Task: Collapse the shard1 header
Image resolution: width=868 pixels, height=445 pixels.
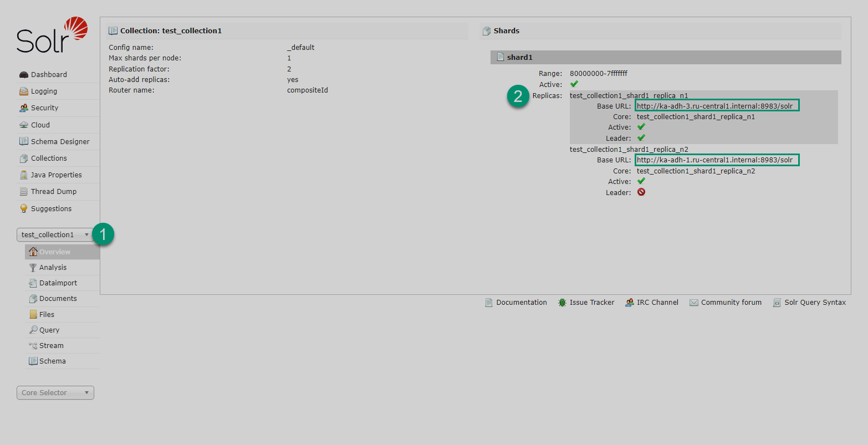Action: (666, 57)
